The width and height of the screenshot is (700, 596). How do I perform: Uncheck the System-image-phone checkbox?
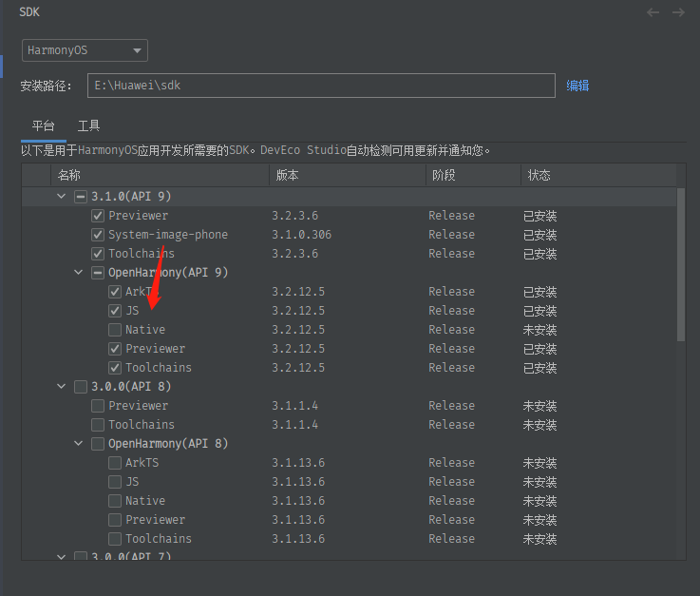click(98, 235)
